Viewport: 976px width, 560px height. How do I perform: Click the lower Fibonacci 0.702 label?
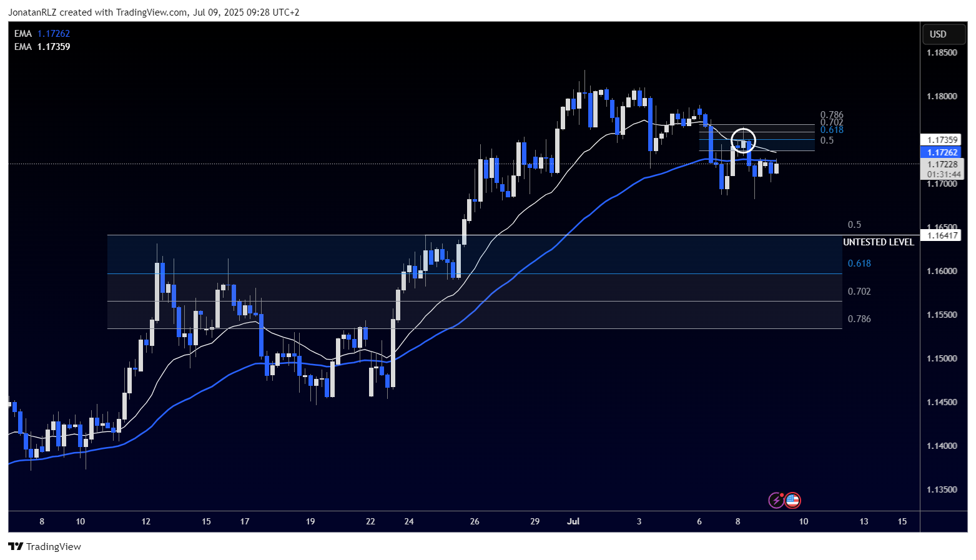(x=859, y=292)
